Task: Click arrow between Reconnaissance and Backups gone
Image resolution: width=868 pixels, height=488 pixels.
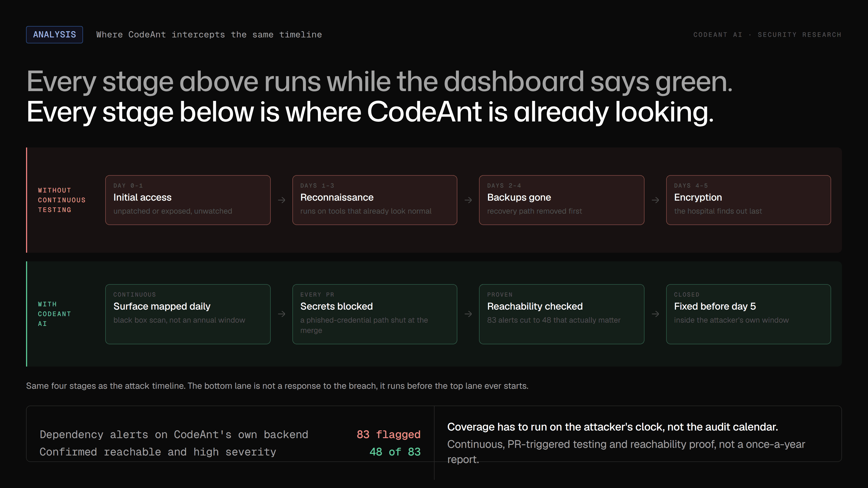Action: [468, 200]
